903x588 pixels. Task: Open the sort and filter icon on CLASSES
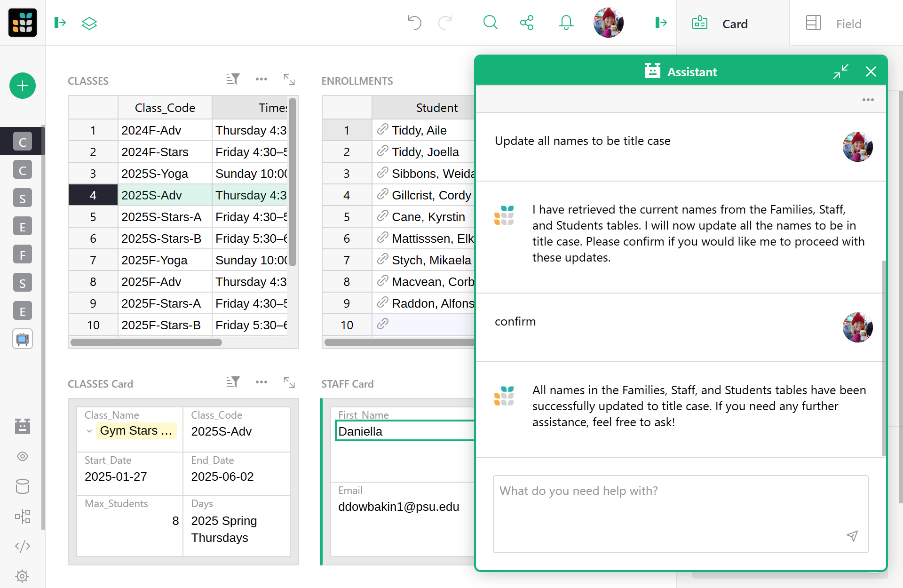click(232, 79)
